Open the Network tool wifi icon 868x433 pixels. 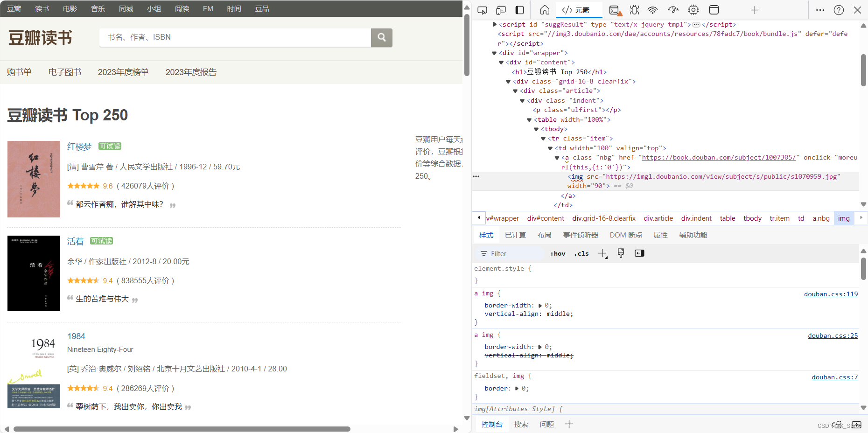click(653, 10)
